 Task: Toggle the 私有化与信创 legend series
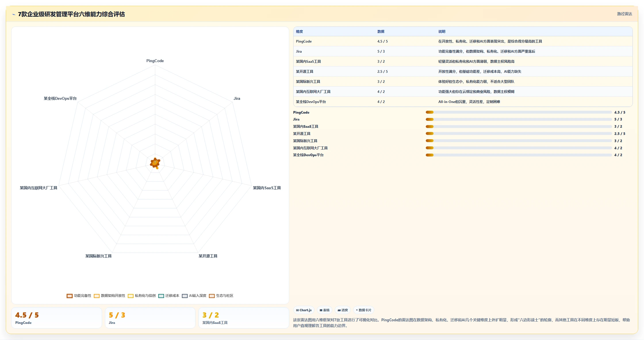(142, 296)
